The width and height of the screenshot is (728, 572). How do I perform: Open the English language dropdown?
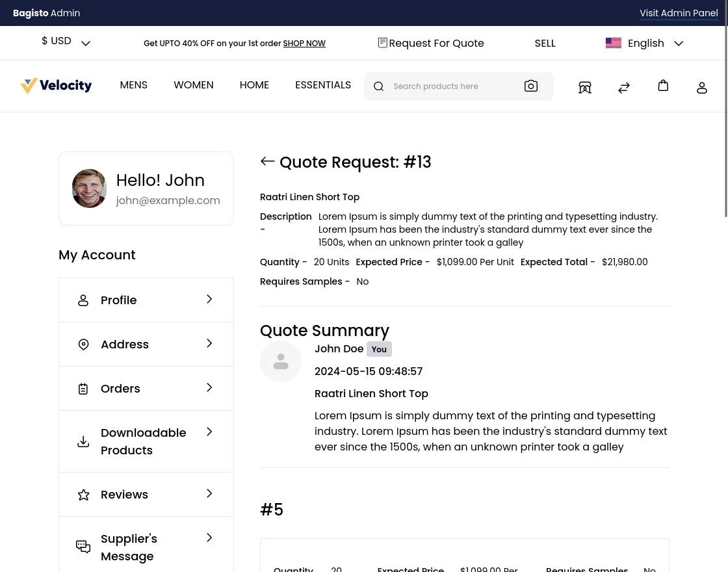click(x=644, y=44)
